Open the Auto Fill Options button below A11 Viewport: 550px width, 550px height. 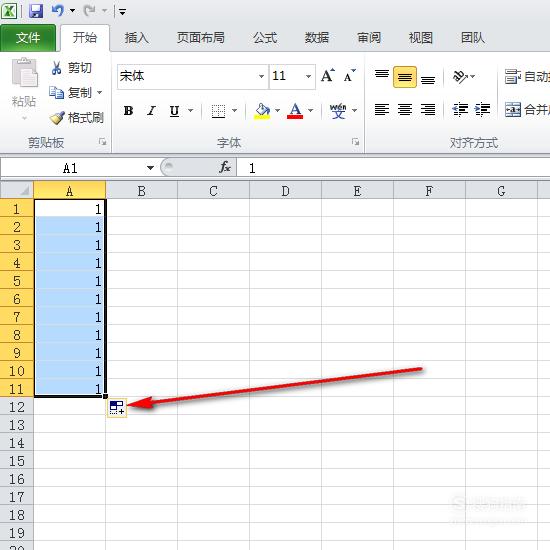(117, 408)
